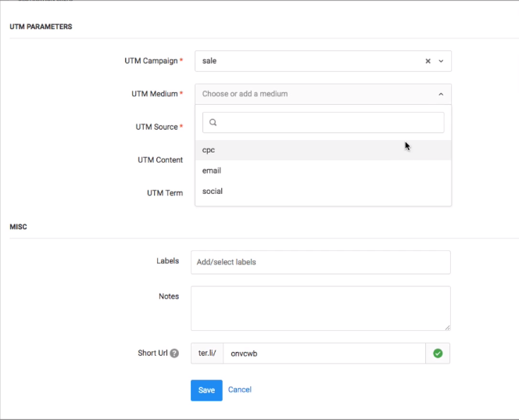Click the magnifier icon in medium search
The image size is (519, 420).
[213, 123]
